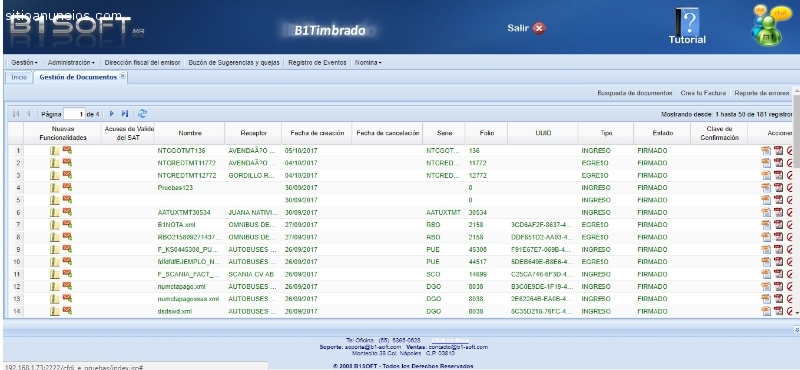Open the PDF icon for row 1
The image size is (800, 370).
click(778, 151)
